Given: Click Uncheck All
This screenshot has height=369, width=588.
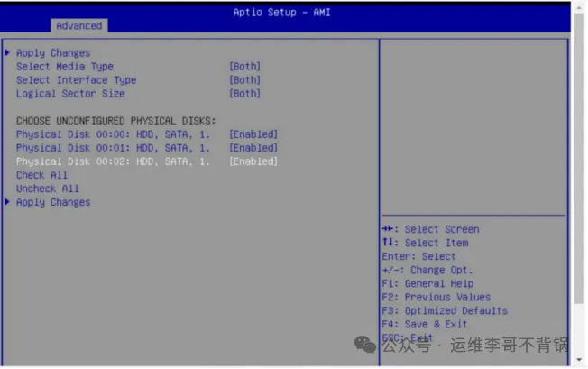Looking at the screenshot, I should coord(48,189).
